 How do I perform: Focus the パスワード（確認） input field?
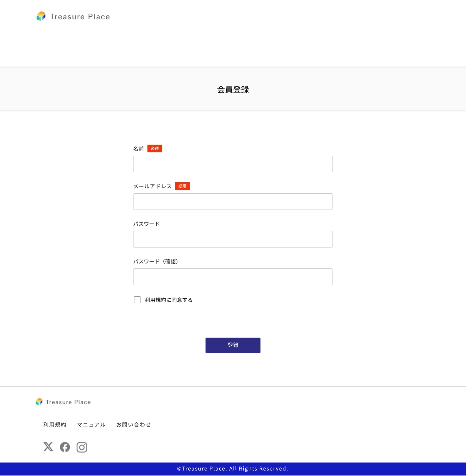tap(233, 277)
